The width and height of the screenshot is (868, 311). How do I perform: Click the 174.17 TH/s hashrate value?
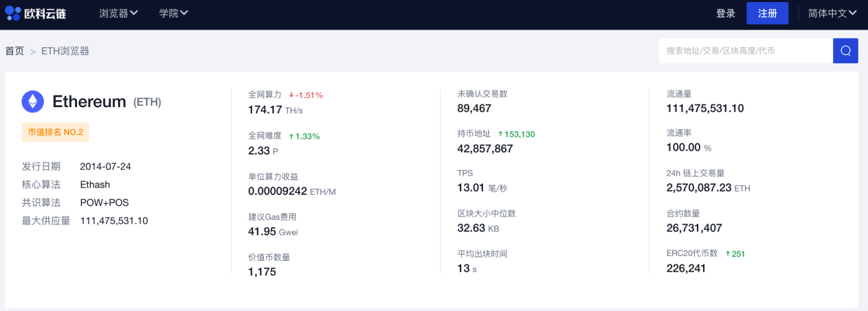click(275, 110)
